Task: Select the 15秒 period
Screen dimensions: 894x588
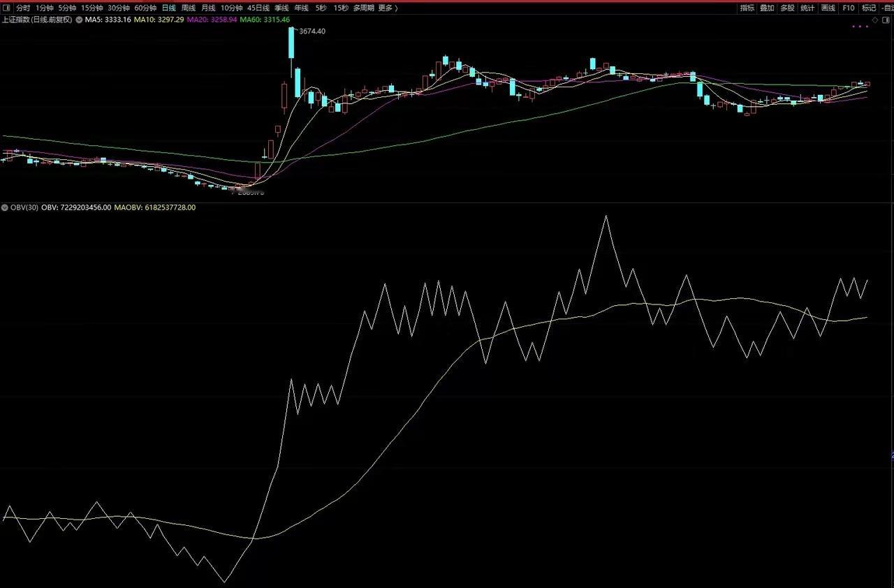Action: pos(341,8)
